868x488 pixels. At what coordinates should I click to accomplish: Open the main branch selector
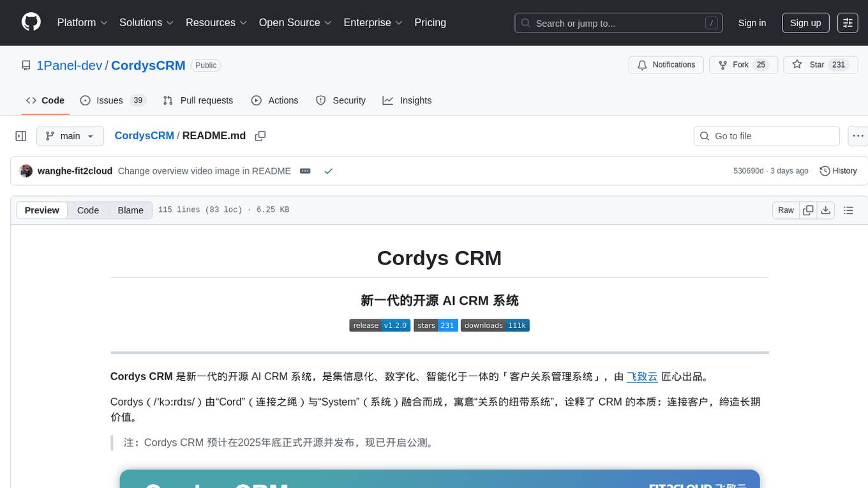70,136
